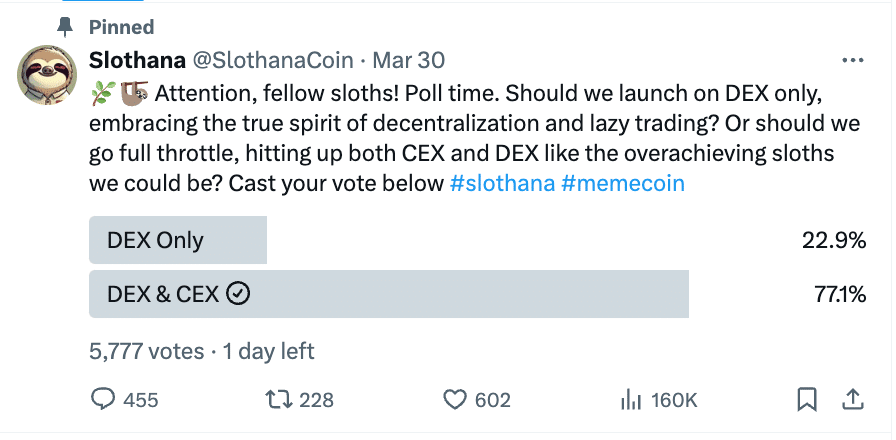Bookmark this tweet

tap(807, 399)
